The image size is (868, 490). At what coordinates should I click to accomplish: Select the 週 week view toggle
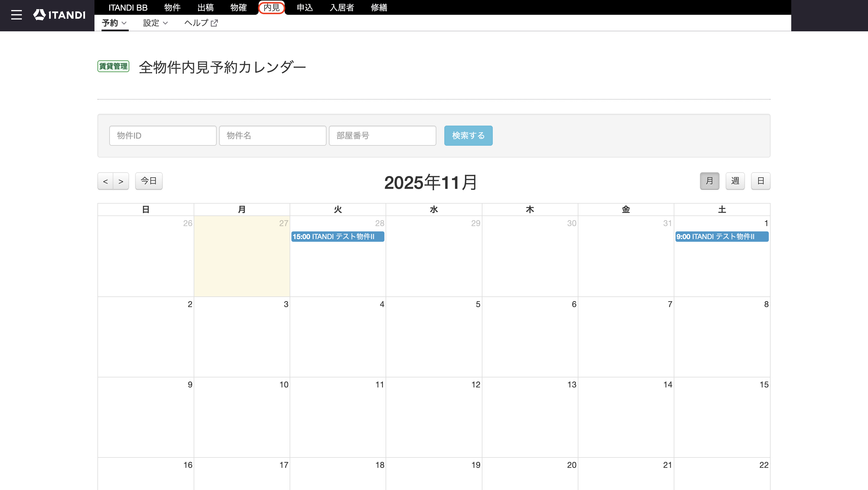point(735,181)
